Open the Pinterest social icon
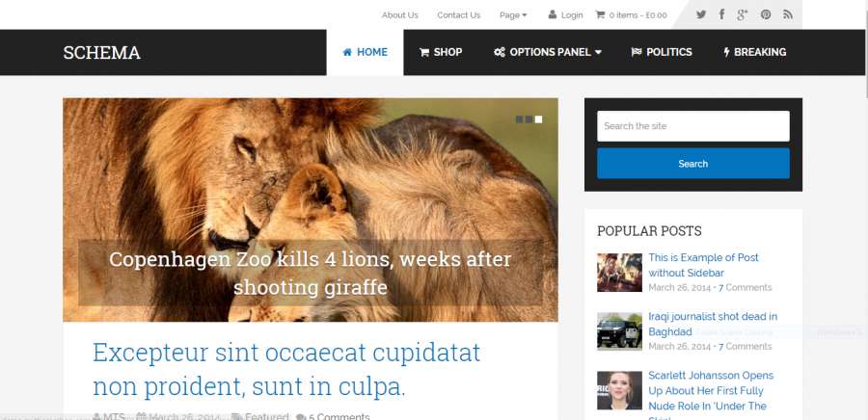 [x=766, y=14]
